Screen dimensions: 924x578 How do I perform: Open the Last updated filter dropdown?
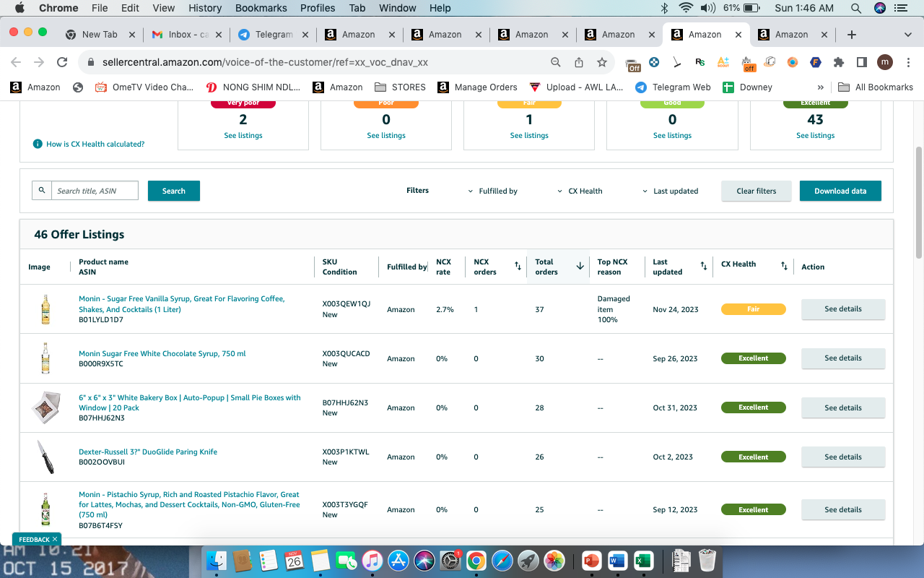pos(671,191)
